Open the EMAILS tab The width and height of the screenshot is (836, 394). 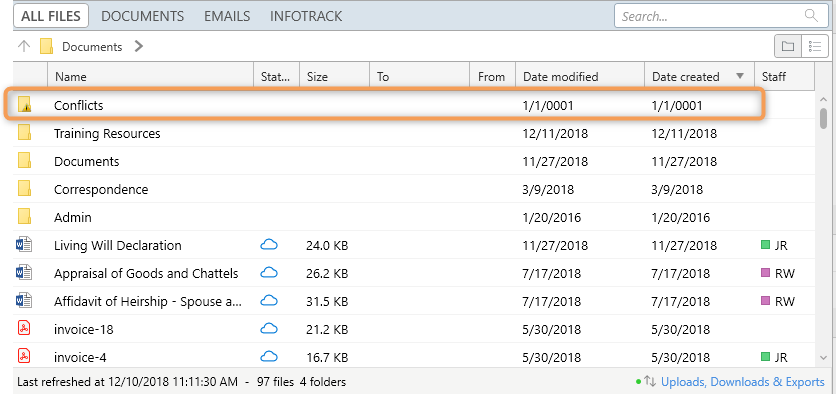pyautogui.click(x=227, y=16)
